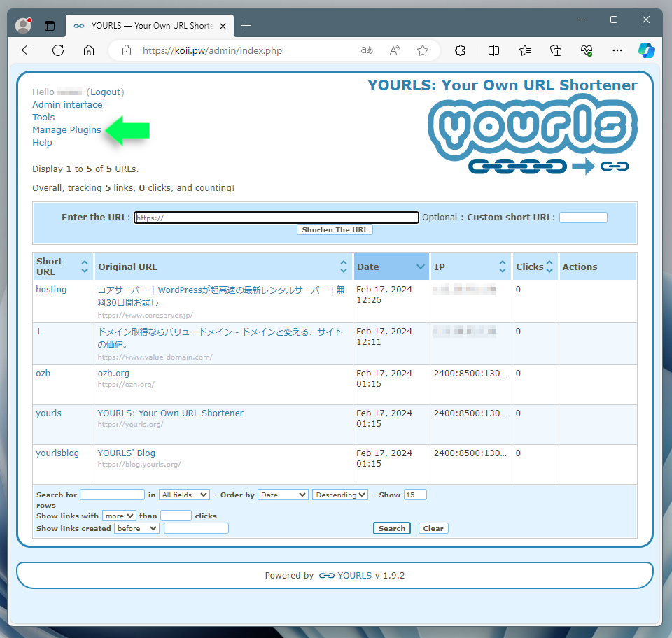This screenshot has height=638, width=672.
Task: Open the 'Descending' sort order dropdown
Action: [x=340, y=495]
